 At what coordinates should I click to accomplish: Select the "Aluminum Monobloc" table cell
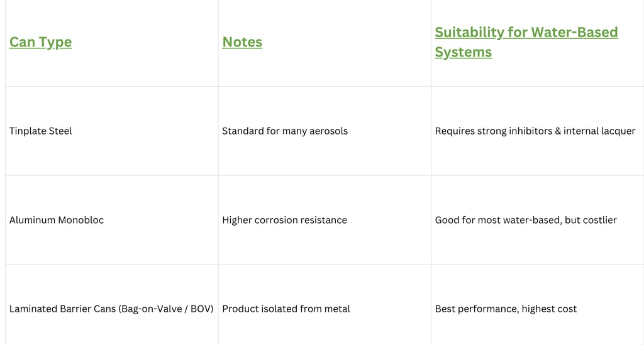(57, 220)
